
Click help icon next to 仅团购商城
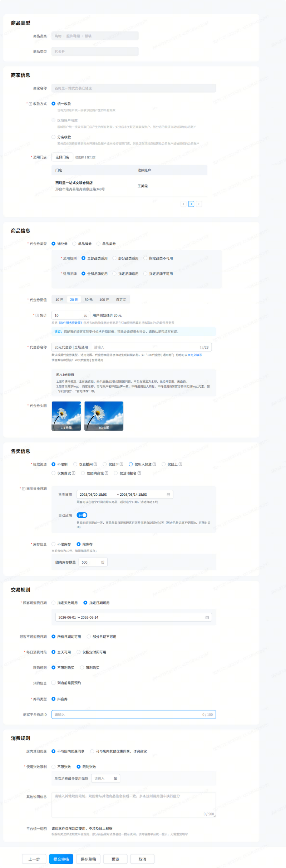(x=106, y=473)
